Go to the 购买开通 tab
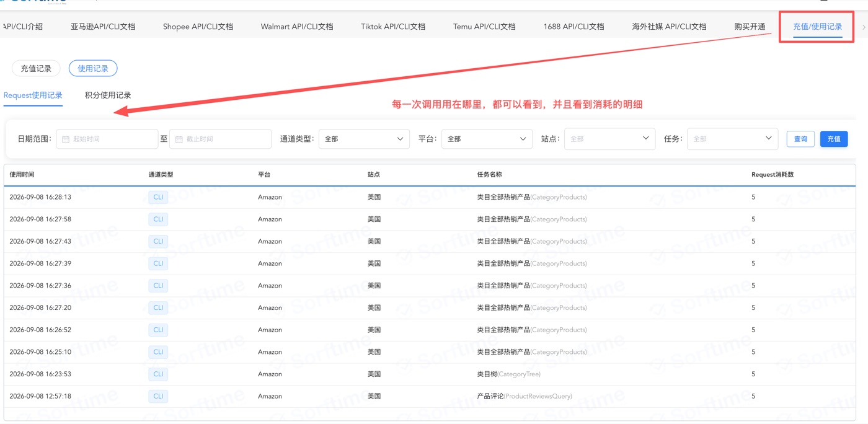Screen dimensions: 868x424 [750, 27]
